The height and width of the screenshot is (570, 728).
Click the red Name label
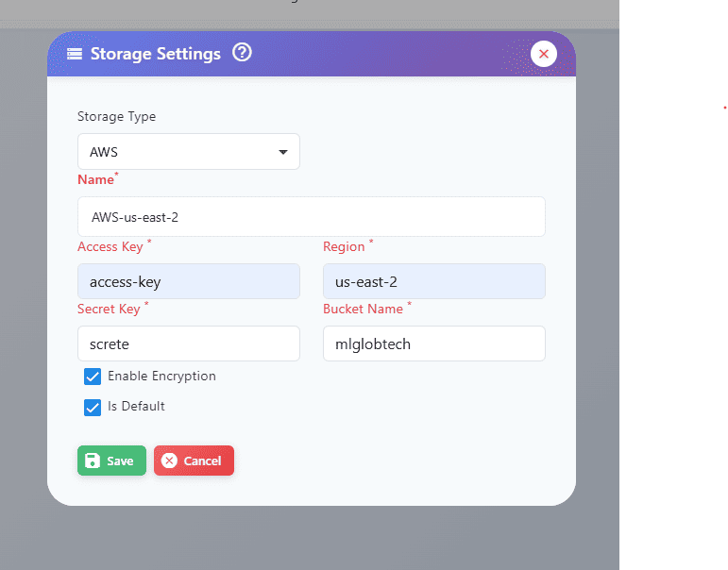click(x=95, y=179)
